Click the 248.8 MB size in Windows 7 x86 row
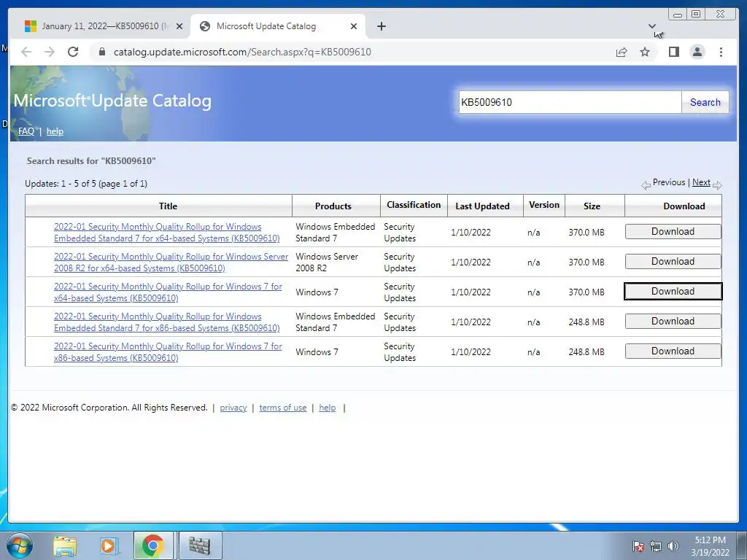This screenshot has width=747, height=560. 586,352
